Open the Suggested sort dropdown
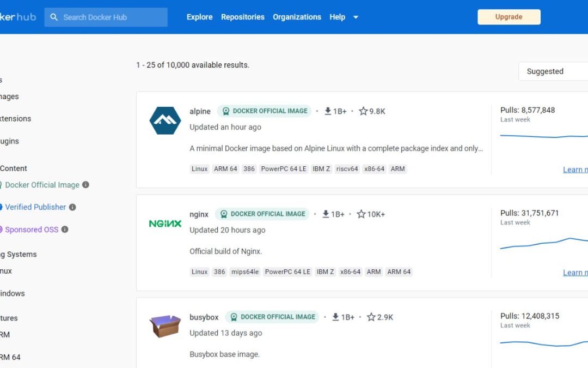Viewport: 588px width, 368px height. (553, 71)
